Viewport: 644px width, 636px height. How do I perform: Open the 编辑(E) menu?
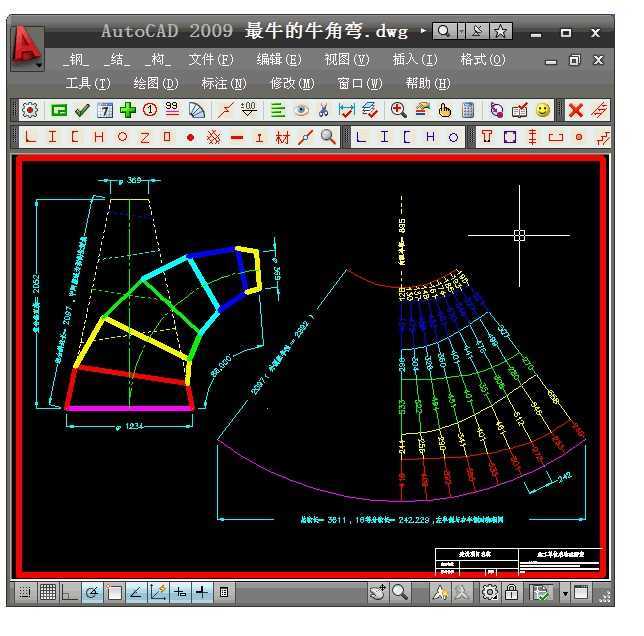click(x=279, y=60)
